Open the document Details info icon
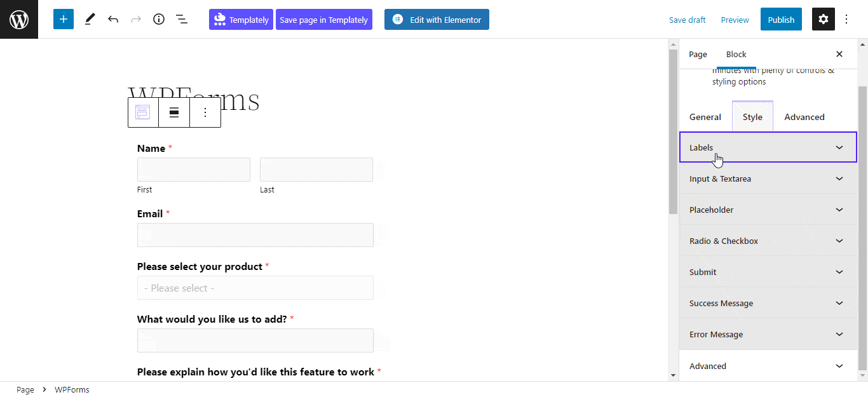 click(x=159, y=19)
